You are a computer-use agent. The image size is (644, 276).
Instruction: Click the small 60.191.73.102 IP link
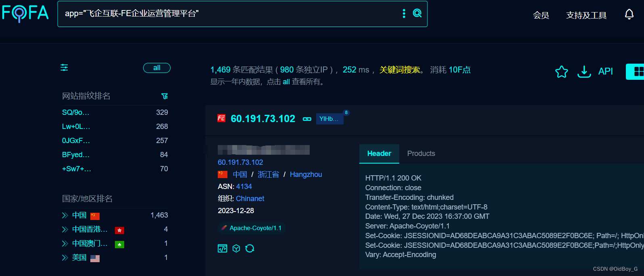click(x=240, y=162)
